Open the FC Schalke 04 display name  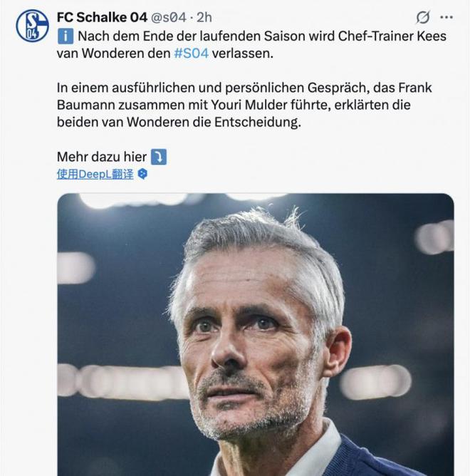click(x=101, y=16)
